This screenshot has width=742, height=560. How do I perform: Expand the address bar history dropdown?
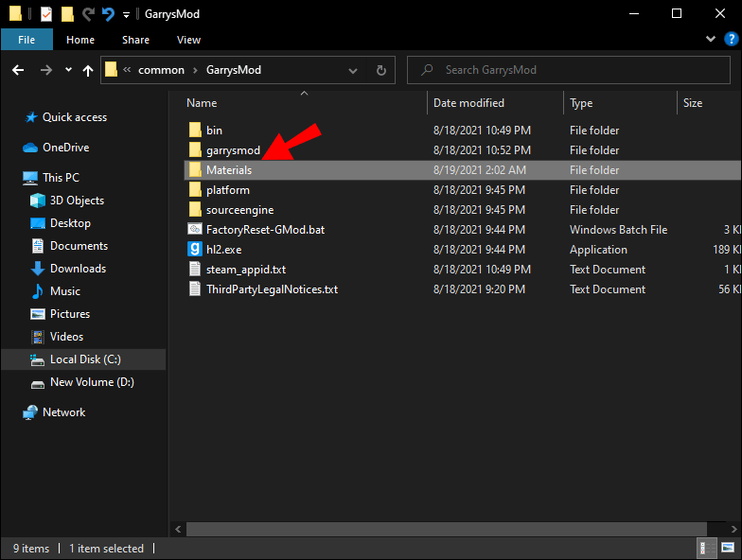click(x=351, y=70)
